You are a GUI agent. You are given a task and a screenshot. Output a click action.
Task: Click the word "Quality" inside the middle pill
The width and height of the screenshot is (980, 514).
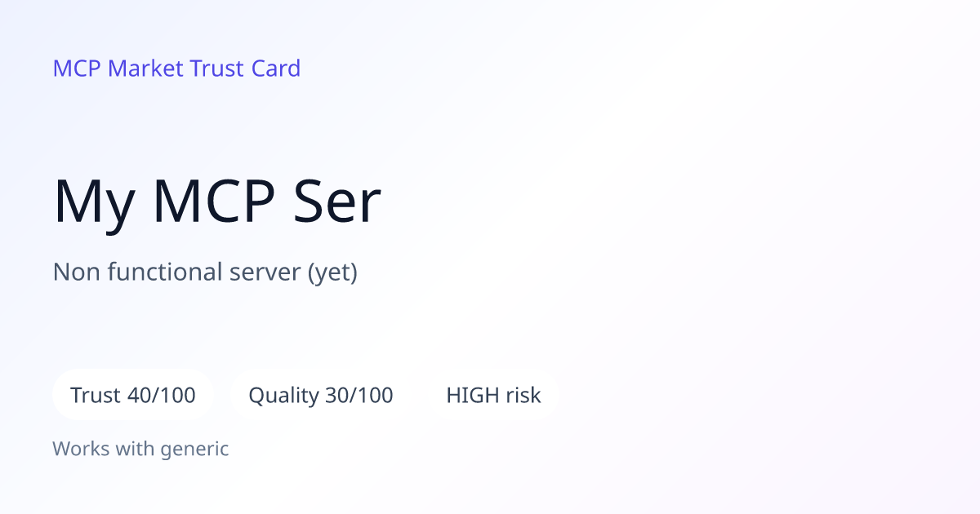(x=283, y=397)
